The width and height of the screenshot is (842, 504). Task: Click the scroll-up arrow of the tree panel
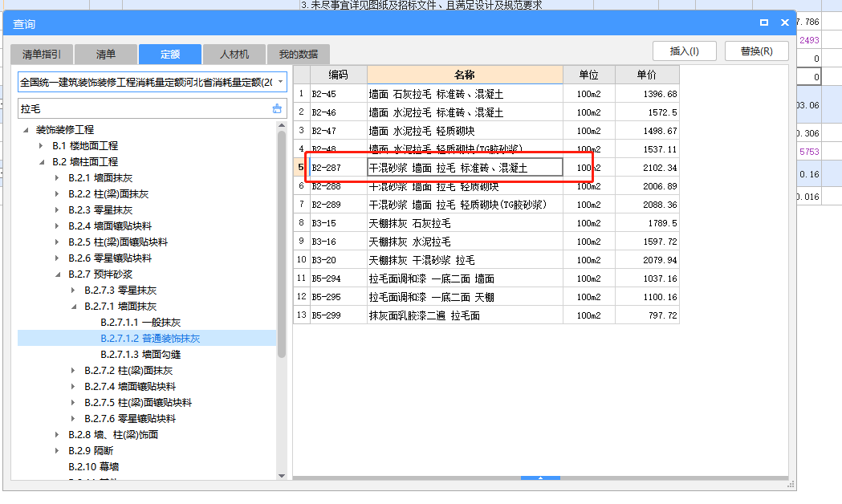coord(282,126)
